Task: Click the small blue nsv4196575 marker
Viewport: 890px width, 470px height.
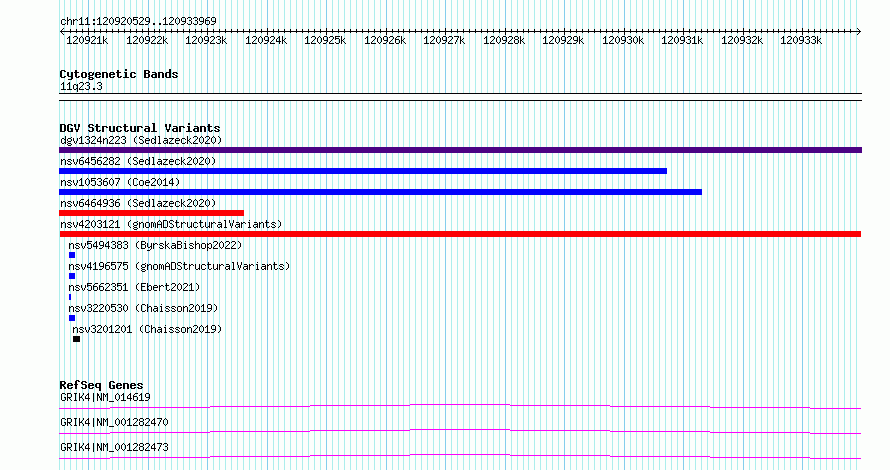Action: click(x=72, y=276)
